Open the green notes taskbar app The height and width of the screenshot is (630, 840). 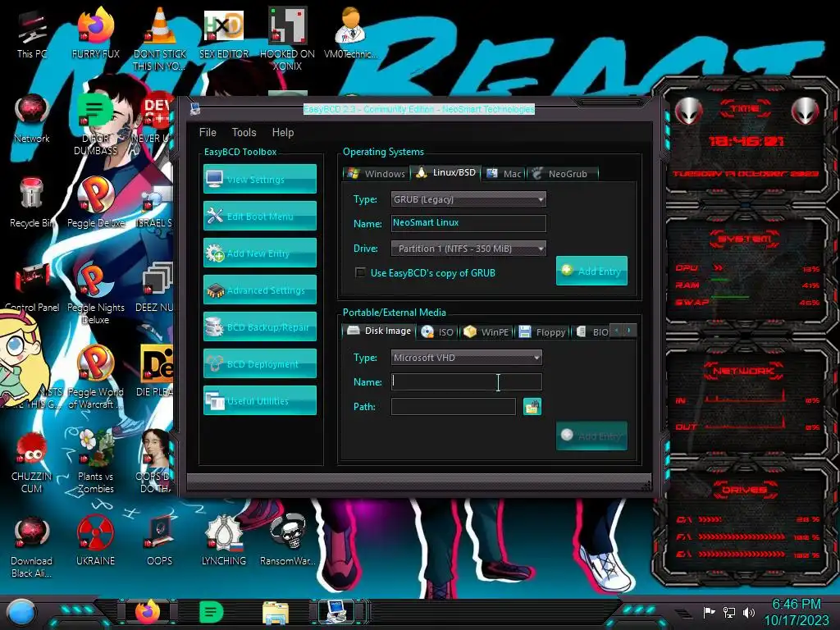pyautogui.click(x=211, y=612)
